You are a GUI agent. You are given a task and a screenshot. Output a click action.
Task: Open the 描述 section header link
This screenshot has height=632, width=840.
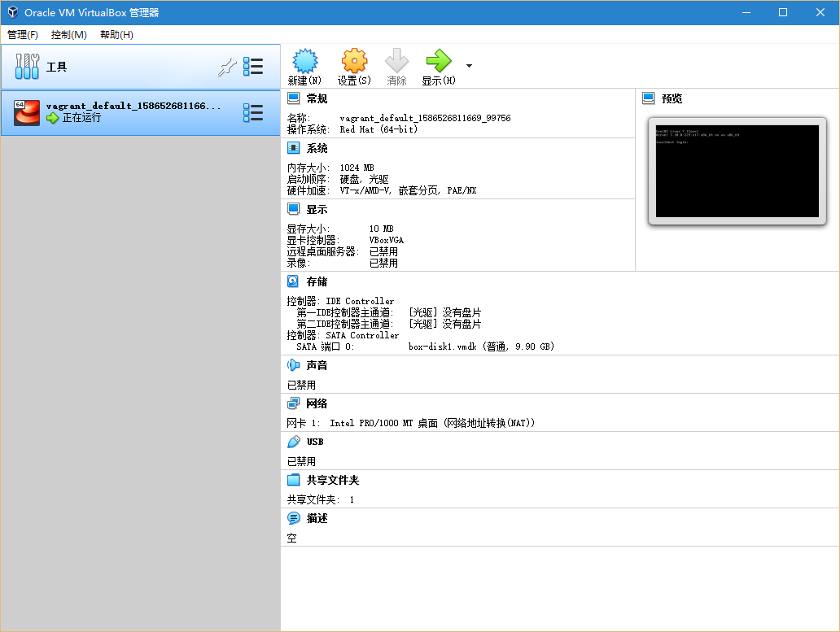pos(317,519)
